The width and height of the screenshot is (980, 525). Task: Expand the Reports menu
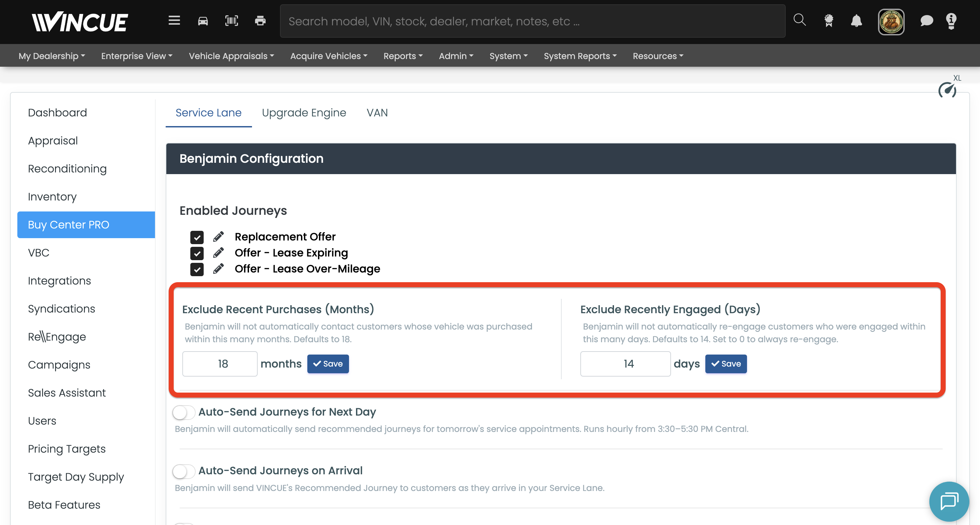pos(403,56)
